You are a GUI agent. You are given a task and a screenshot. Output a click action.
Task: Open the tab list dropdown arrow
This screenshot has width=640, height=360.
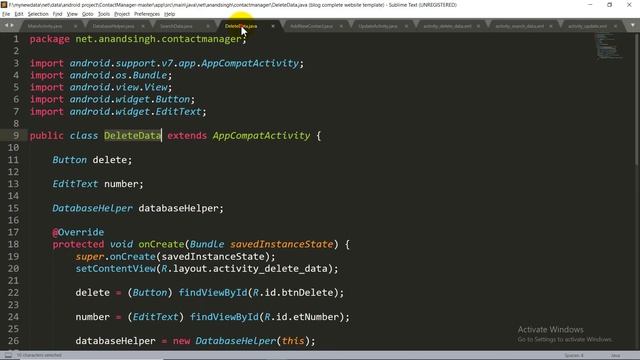point(633,25)
